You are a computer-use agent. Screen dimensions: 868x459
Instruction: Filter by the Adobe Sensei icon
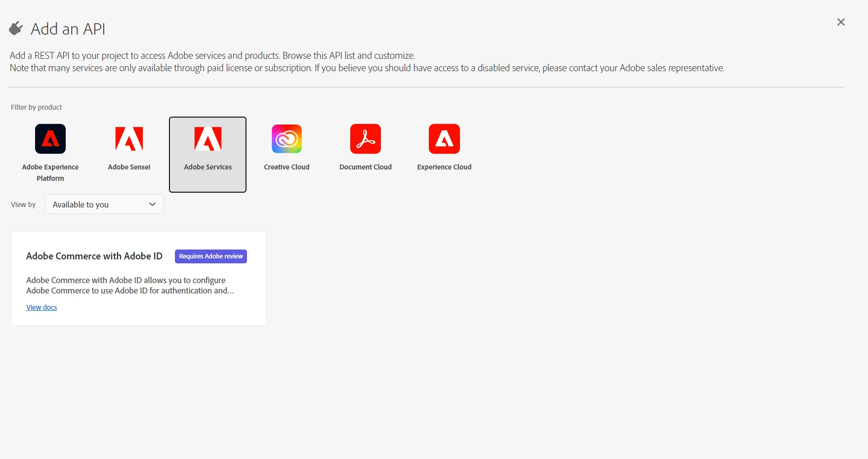(x=129, y=139)
